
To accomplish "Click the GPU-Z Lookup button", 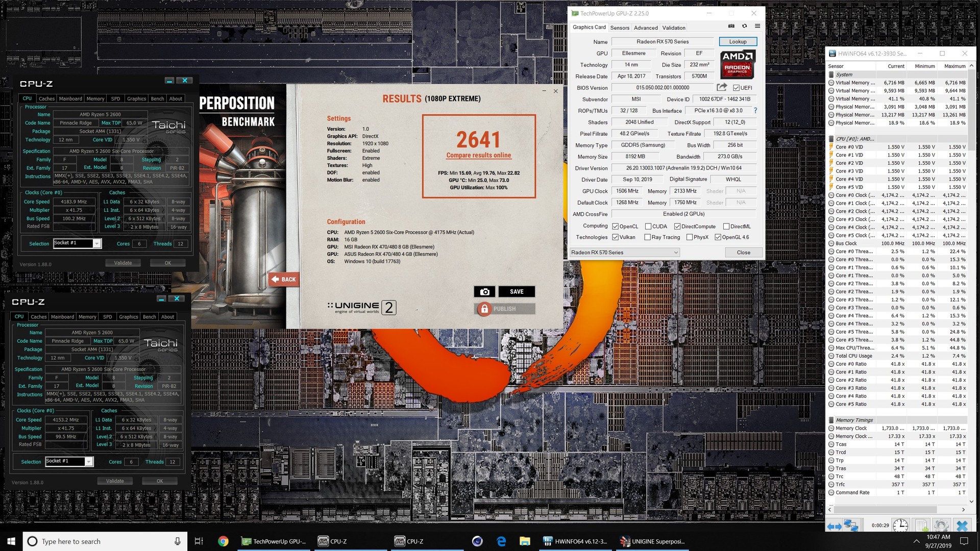I will pos(738,42).
